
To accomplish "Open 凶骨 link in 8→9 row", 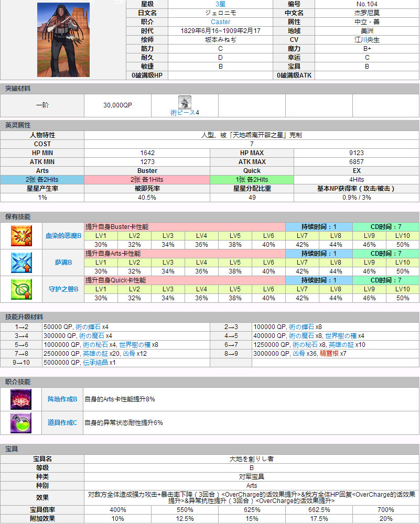I will click(x=299, y=354).
